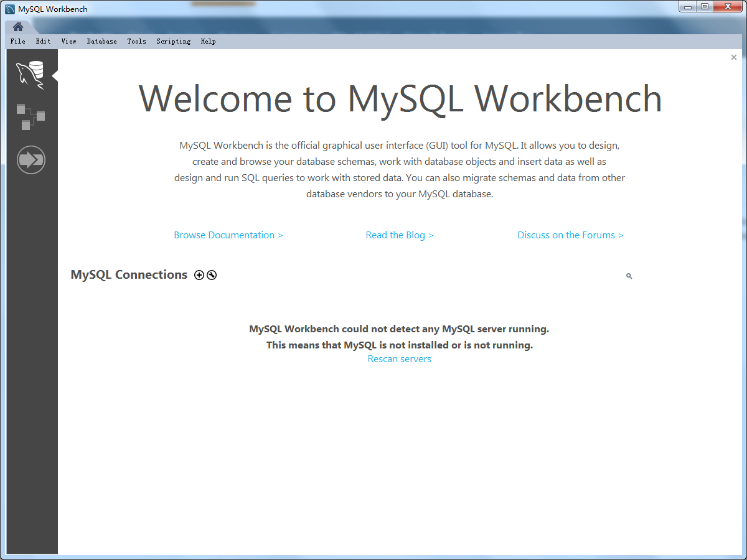Launch the Migration wizard sidebar icon
This screenshot has height=560, width=747.
(31, 160)
